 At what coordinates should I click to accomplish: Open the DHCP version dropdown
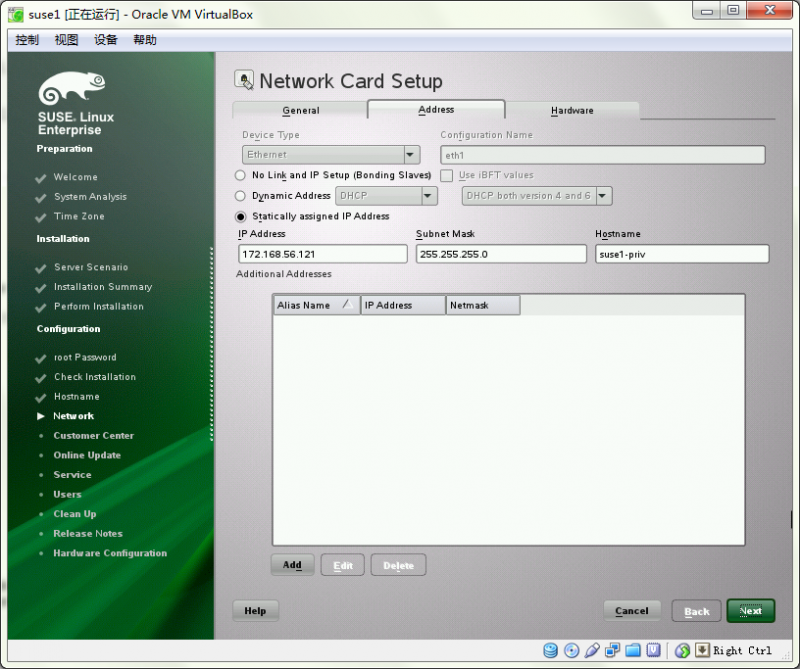(600, 195)
